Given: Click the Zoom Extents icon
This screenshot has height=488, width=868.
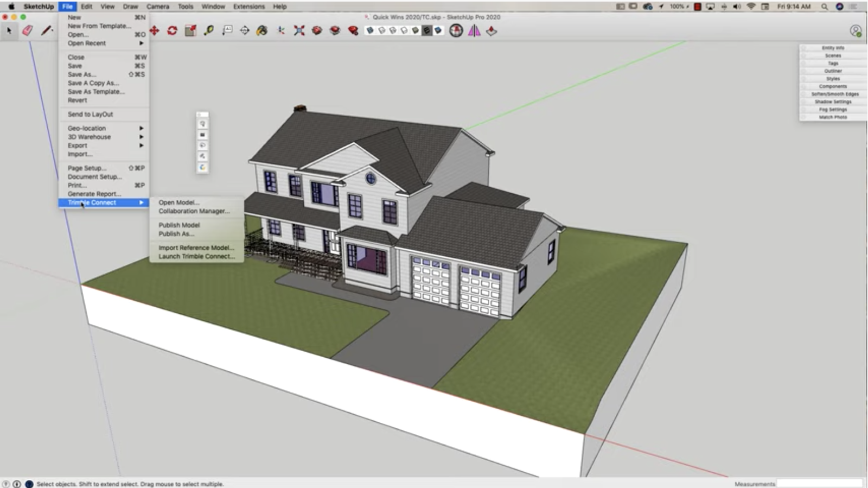Looking at the screenshot, I should 299,31.
